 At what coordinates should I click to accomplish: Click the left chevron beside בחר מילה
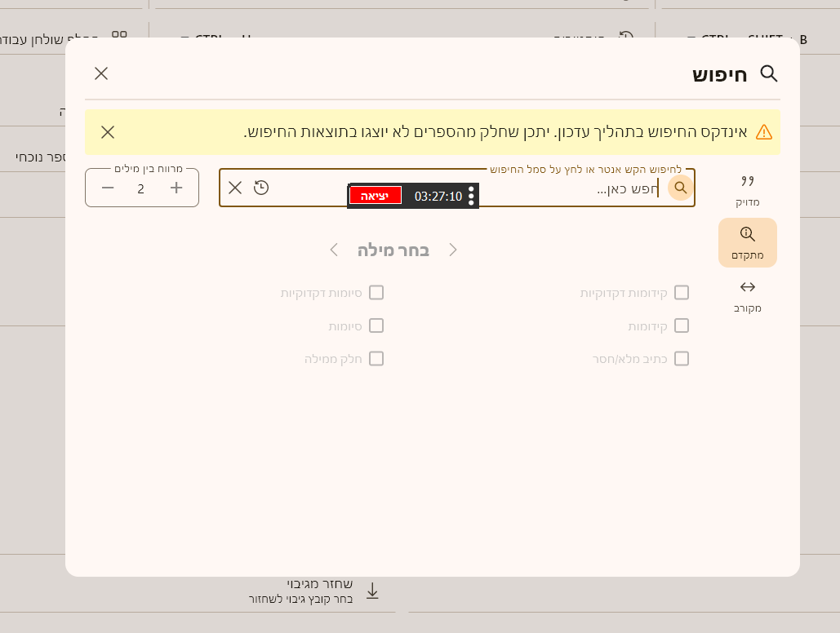(333, 250)
